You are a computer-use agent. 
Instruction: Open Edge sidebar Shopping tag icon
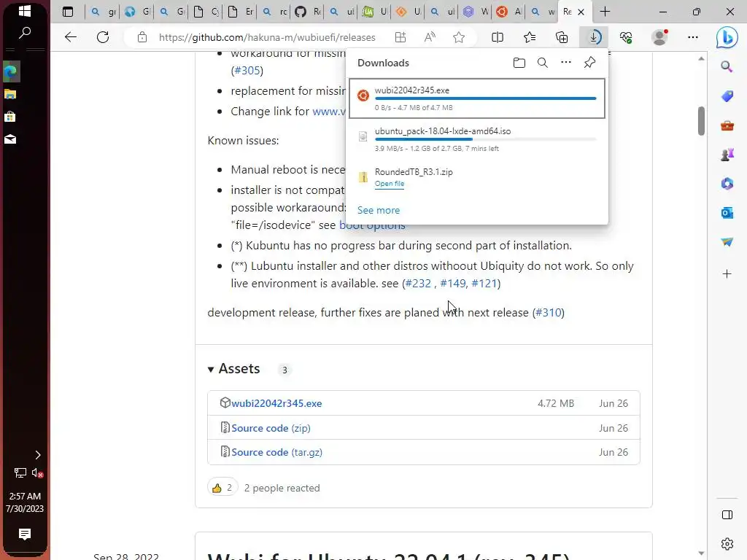point(727,96)
